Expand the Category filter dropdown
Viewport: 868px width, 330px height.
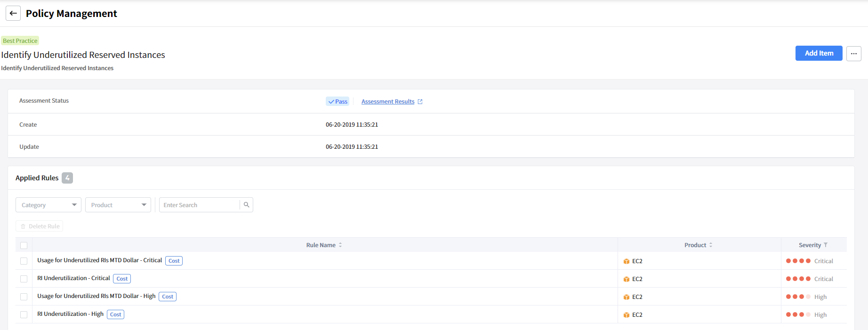[48, 205]
